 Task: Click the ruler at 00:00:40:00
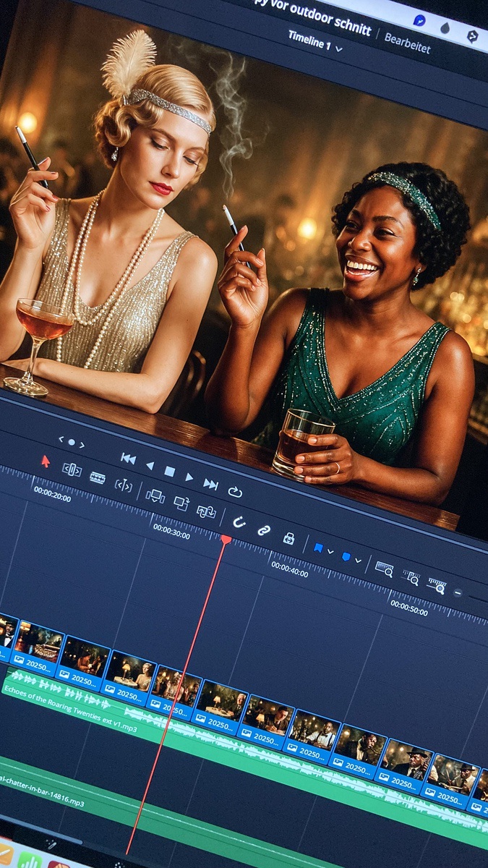(x=290, y=569)
